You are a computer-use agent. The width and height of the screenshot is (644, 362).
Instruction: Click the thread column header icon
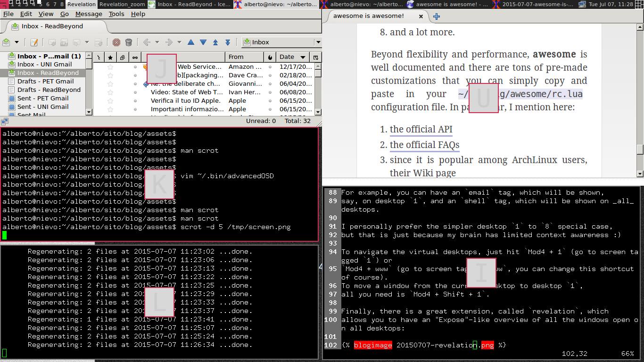point(99,57)
